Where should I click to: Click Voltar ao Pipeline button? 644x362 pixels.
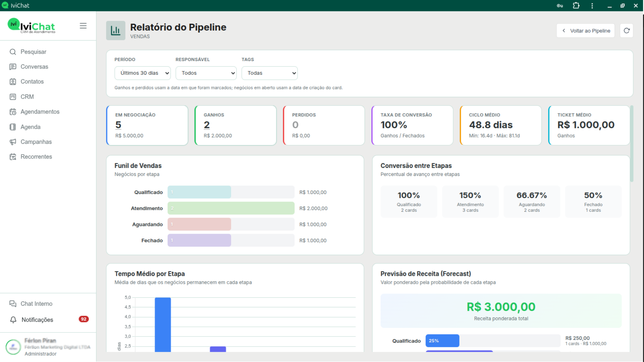pos(585,31)
